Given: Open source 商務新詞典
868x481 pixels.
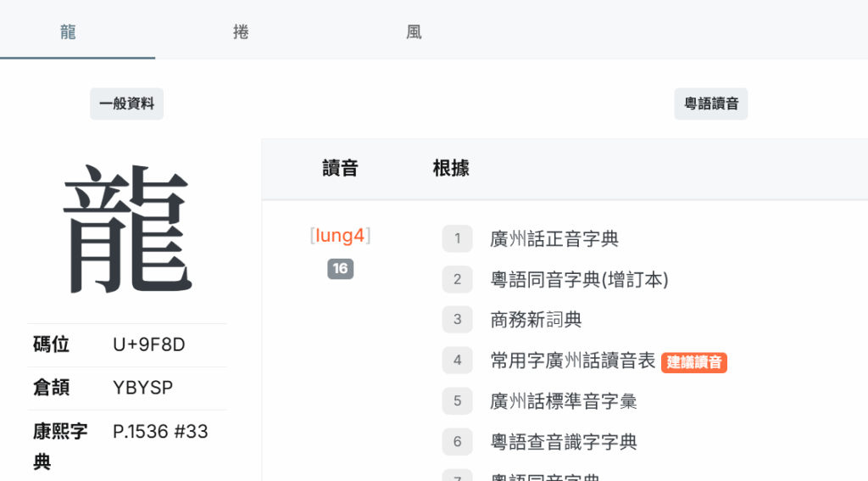Looking at the screenshot, I should (x=536, y=320).
